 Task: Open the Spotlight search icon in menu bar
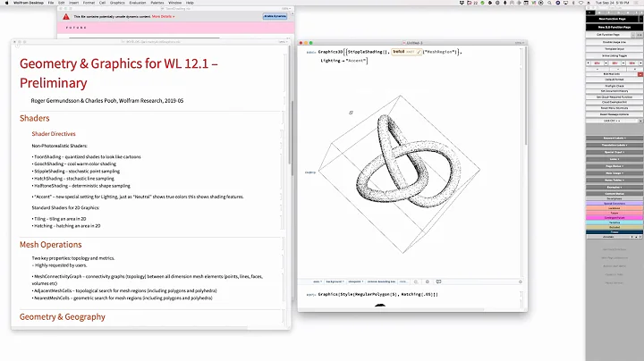[x=549, y=3]
